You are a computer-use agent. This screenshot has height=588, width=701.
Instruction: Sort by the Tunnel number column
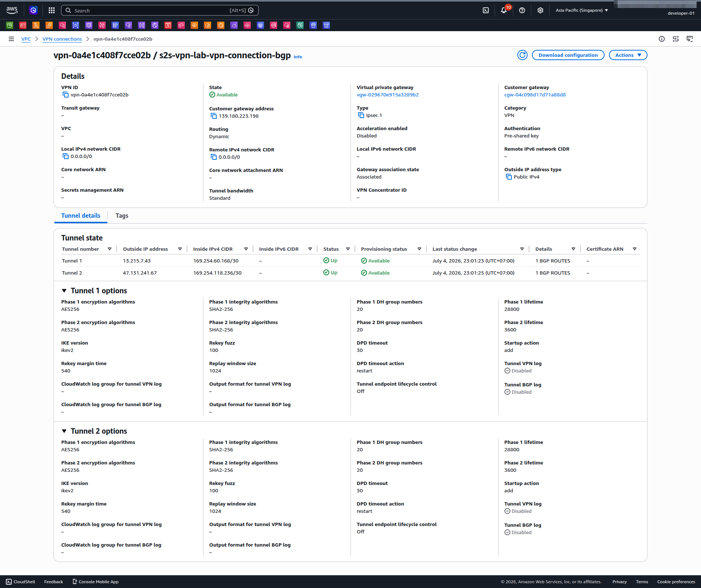coord(110,249)
